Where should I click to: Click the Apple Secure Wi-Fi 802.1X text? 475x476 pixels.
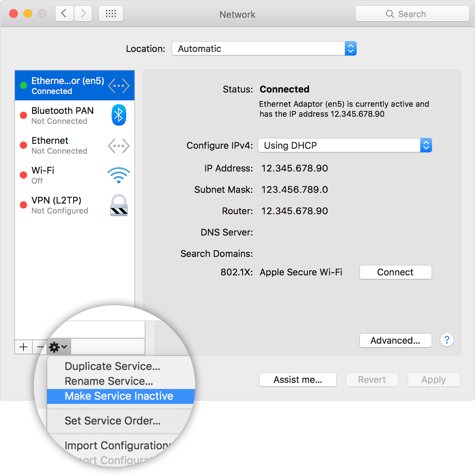click(301, 272)
